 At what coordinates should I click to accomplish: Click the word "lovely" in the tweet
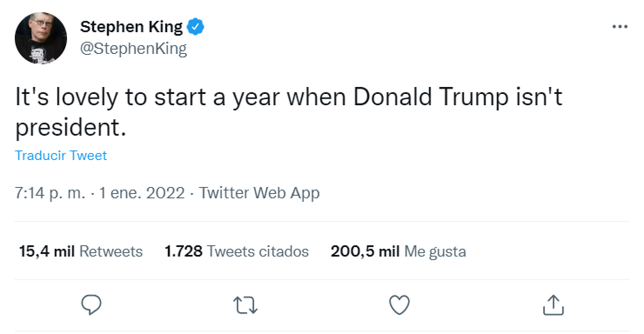coord(87,97)
